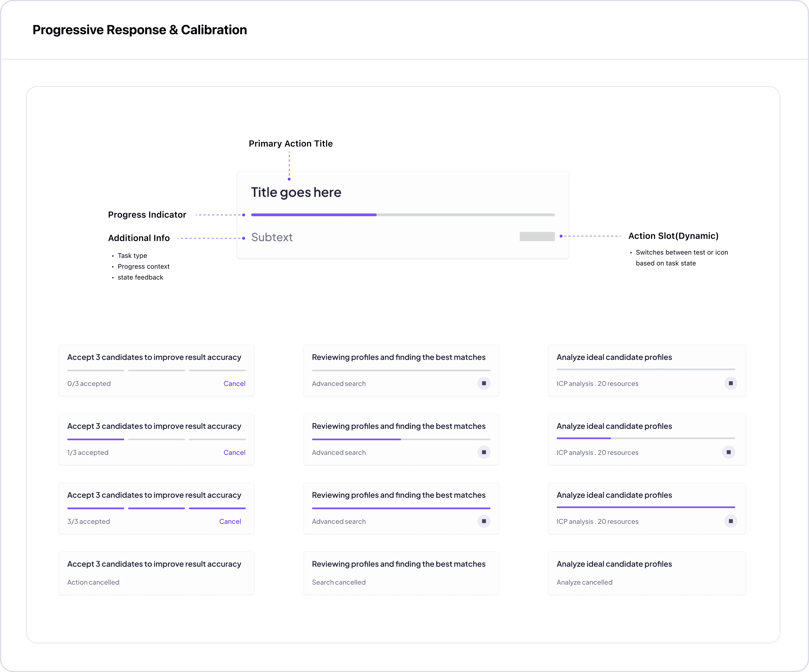Image resolution: width=809 pixels, height=672 pixels.
Task: Cancel the 0/3 accepted task
Action: (234, 384)
